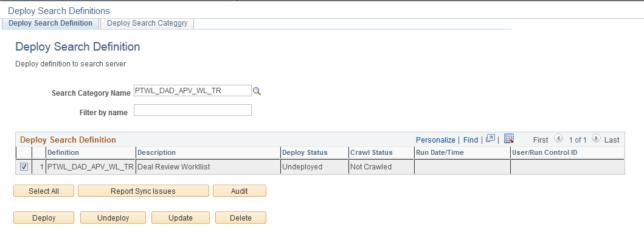Click the 1 of 1 row counter

(578, 140)
